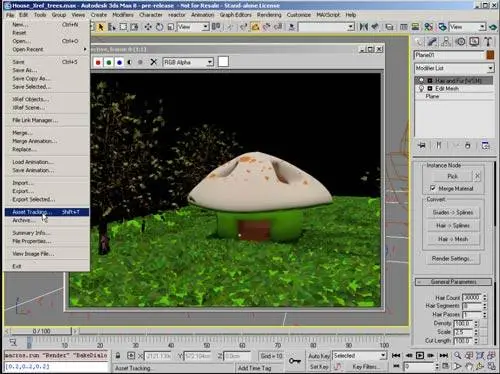Screen dimensions: 500x374
Task: Toggle blue channel in render window
Action: [x=119, y=62]
